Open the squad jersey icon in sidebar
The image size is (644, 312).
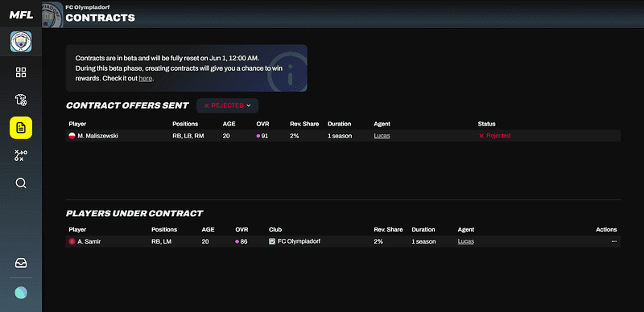(x=21, y=100)
